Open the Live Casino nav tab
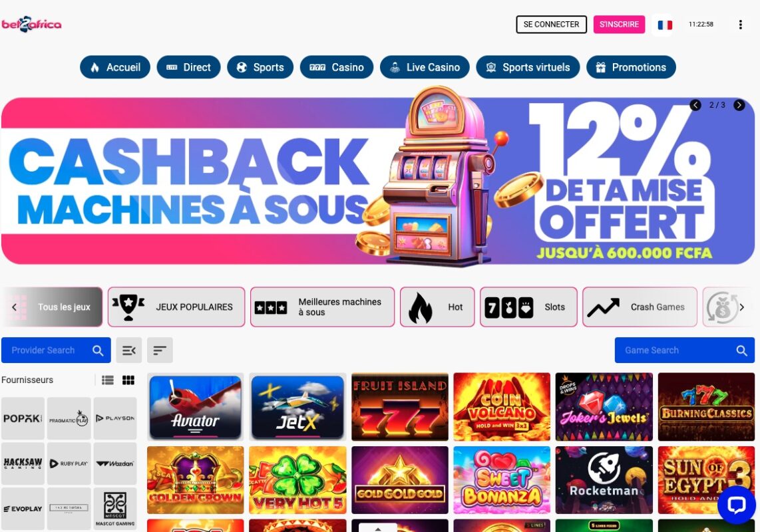The image size is (760, 532). (x=425, y=67)
